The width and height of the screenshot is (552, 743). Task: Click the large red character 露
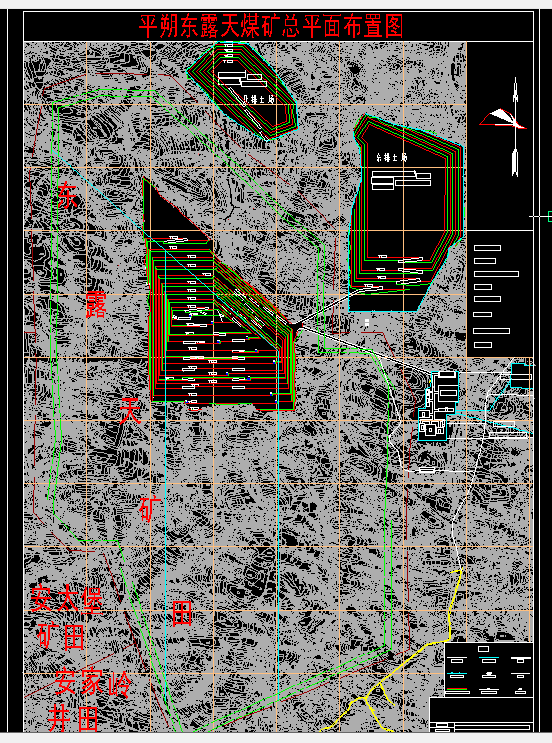[x=96, y=305]
